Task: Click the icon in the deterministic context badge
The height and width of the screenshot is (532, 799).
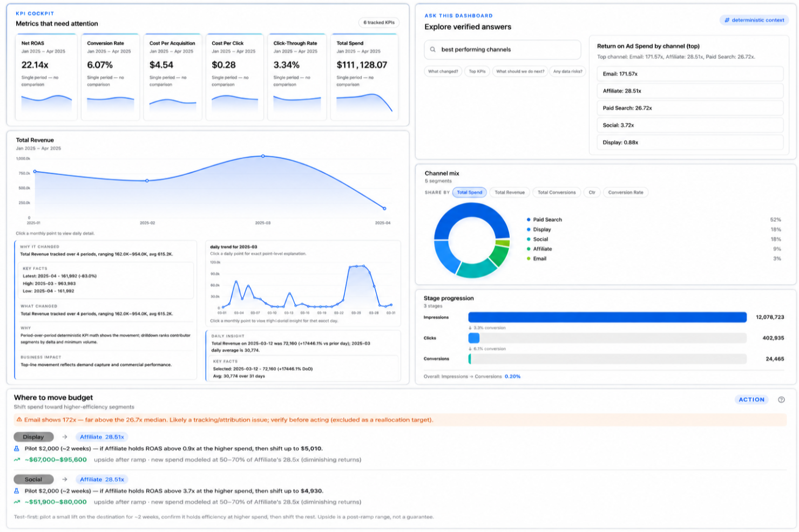Action: tap(727, 20)
